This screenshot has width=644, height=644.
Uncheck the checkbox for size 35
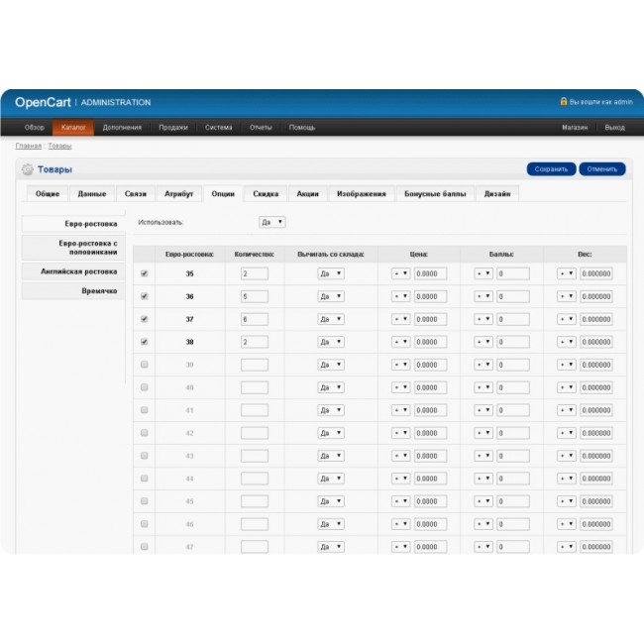145,273
